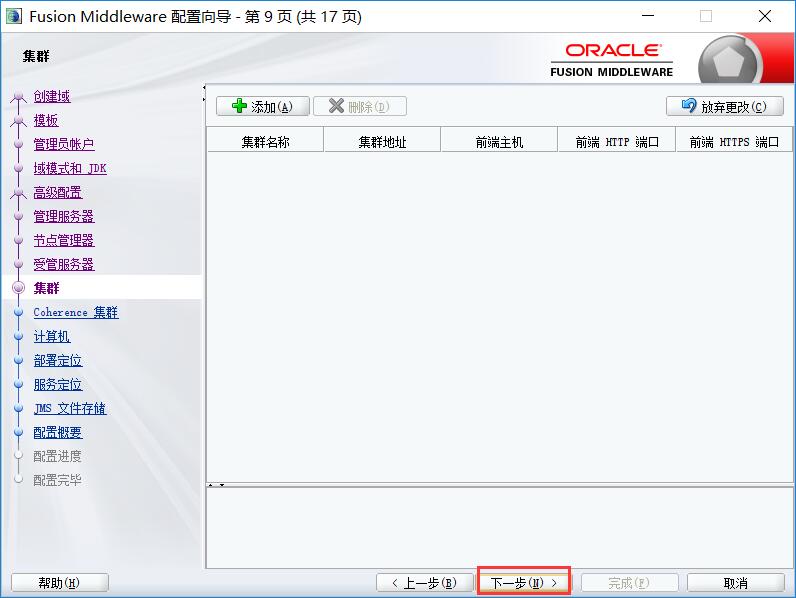Select the current 集群 step in sidebar
Screen dimensions: 796x598
coord(47,288)
